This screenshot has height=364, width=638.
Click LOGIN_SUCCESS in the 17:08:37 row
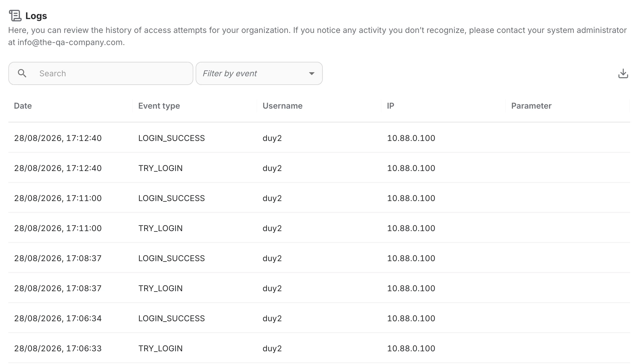[x=172, y=258]
